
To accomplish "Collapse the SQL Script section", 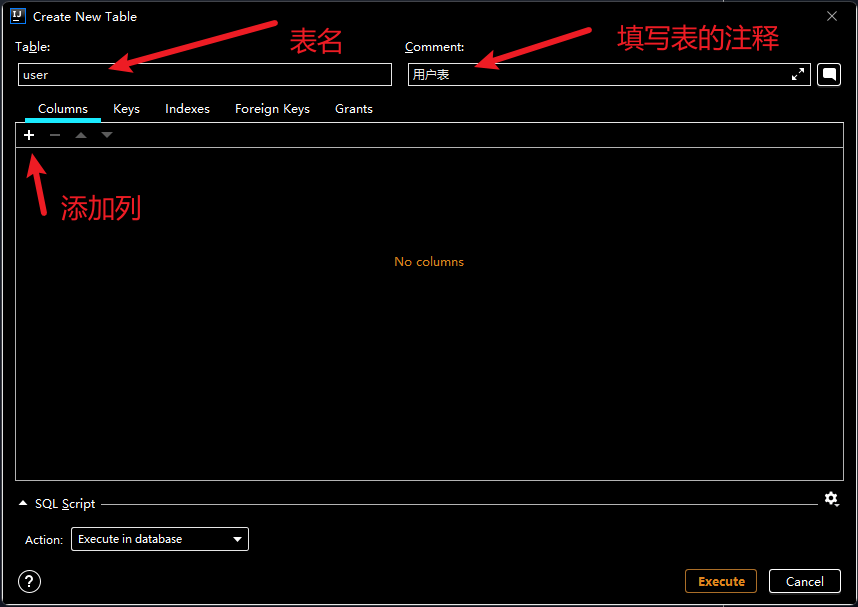I will click(23, 504).
